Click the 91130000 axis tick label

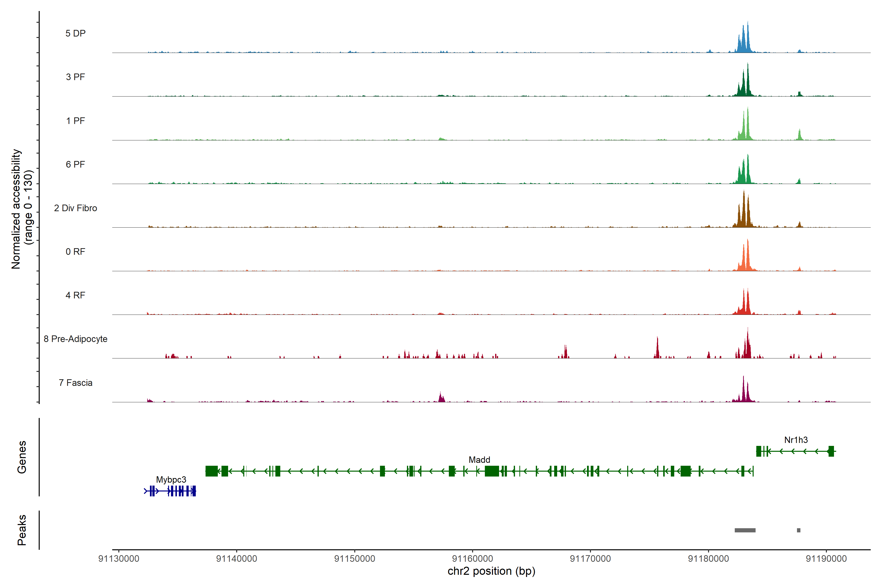119,559
